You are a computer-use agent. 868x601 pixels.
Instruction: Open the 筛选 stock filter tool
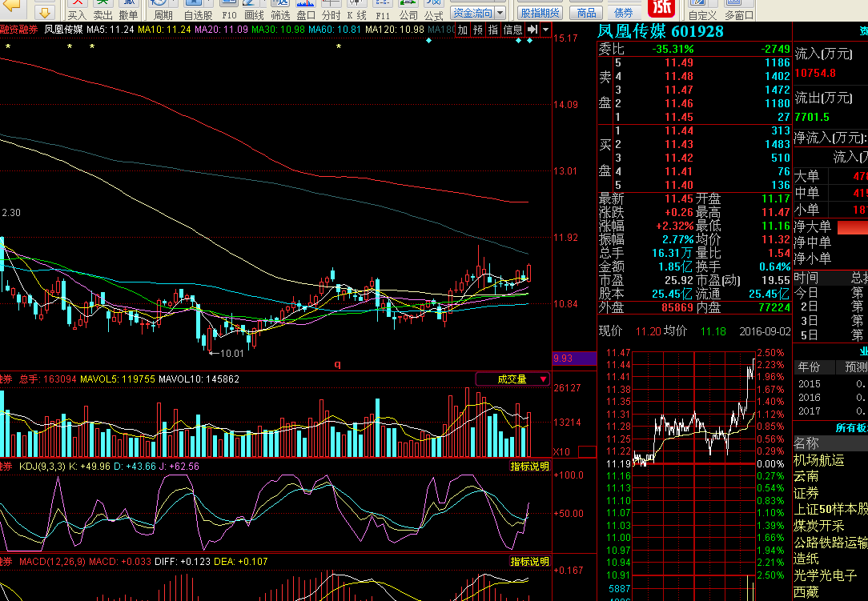(x=280, y=10)
